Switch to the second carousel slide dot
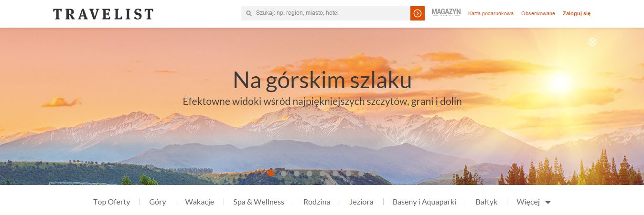Screen dimensions: 644x215 pyautogui.click(x=284, y=174)
